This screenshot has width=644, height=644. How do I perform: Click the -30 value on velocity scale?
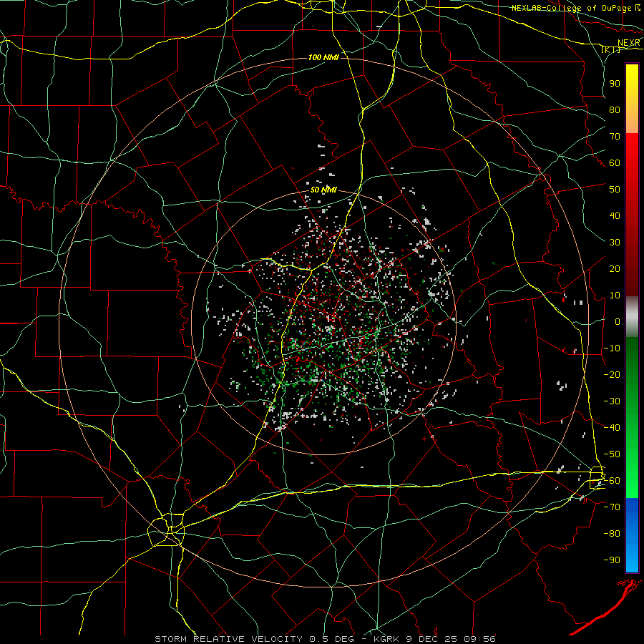click(x=612, y=401)
